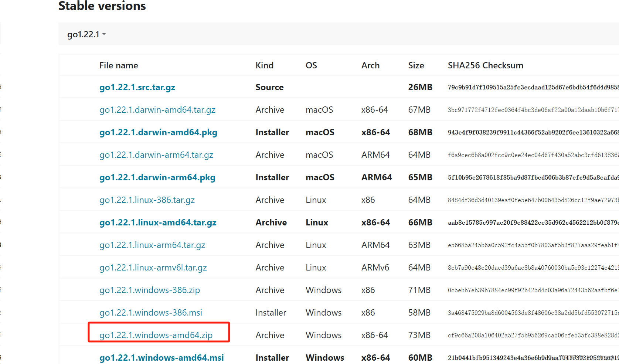Open go1.22.1.darwin-amd64.tar.gz link

click(x=157, y=110)
